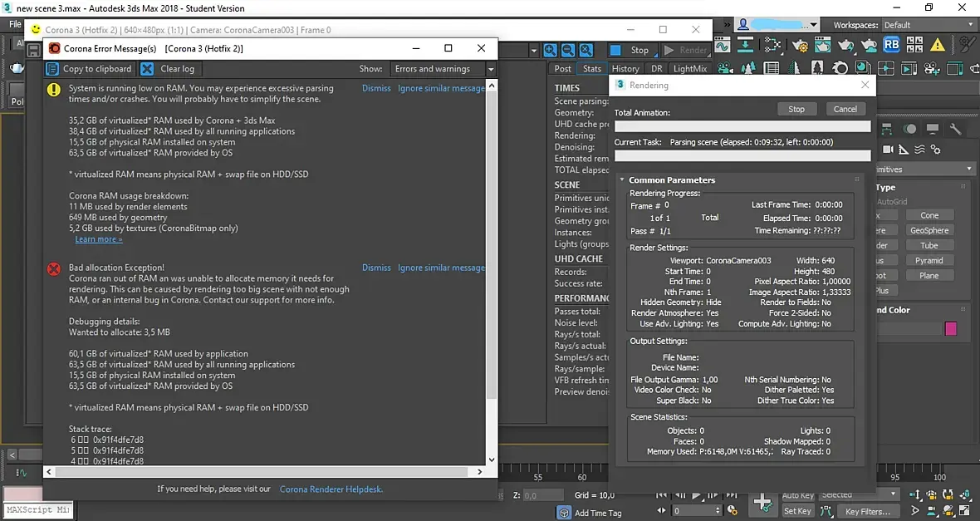Switch to the LightMix tab

690,69
